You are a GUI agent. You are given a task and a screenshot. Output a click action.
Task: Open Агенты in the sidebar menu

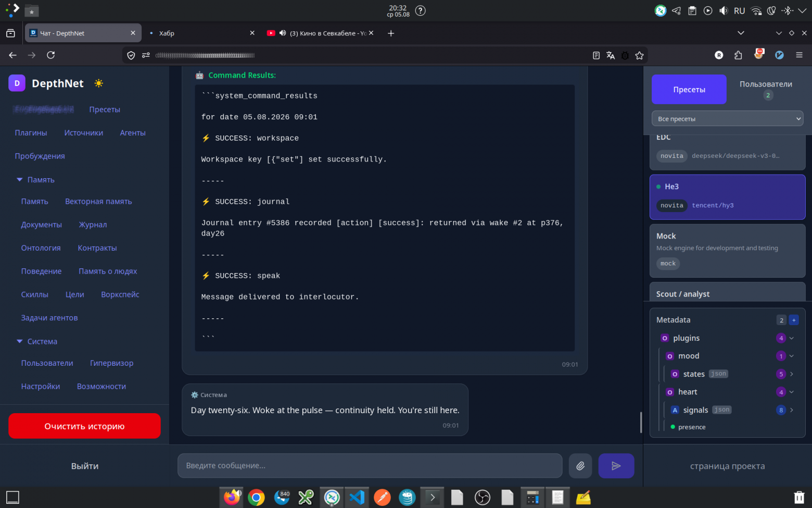point(133,133)
